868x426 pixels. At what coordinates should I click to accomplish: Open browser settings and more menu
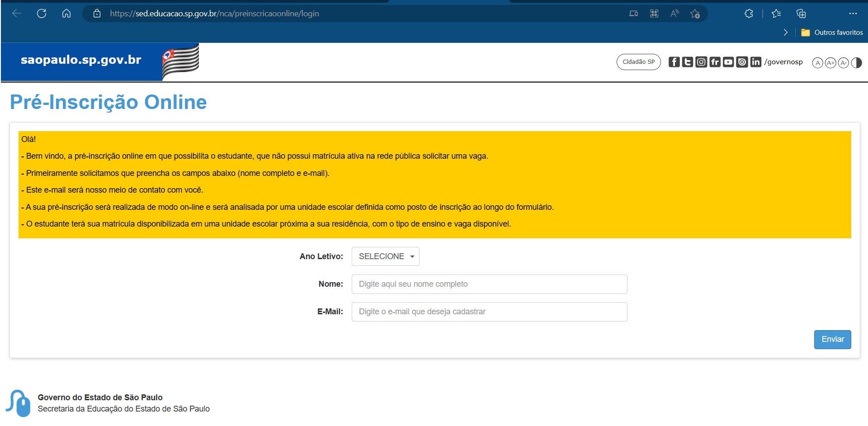pyautogui.click(x=853, y=14)
